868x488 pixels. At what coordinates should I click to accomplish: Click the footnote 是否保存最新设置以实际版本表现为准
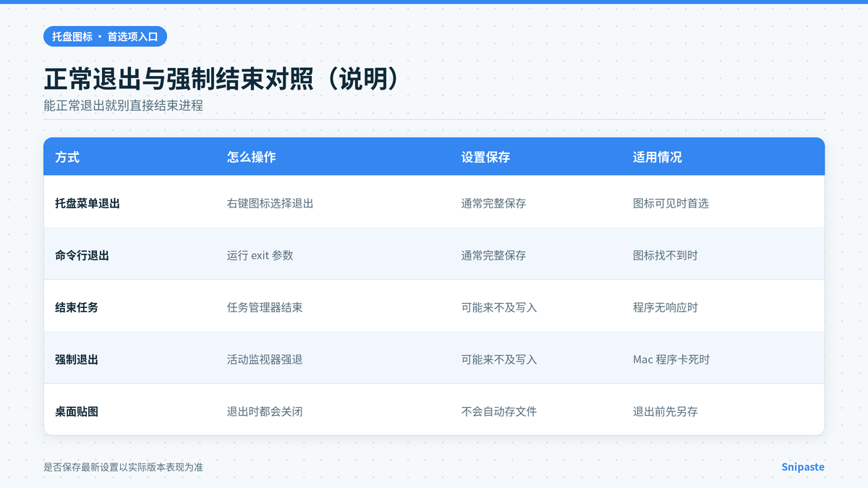123,467
